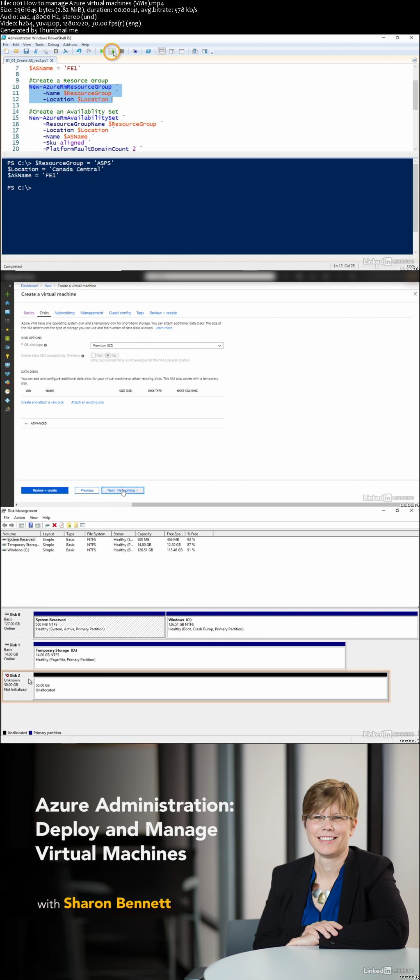The height and width of the screenshot is (980, 420).
Task: Open the OS disk type Premium SSD dropdown
Action: point(157,346)
